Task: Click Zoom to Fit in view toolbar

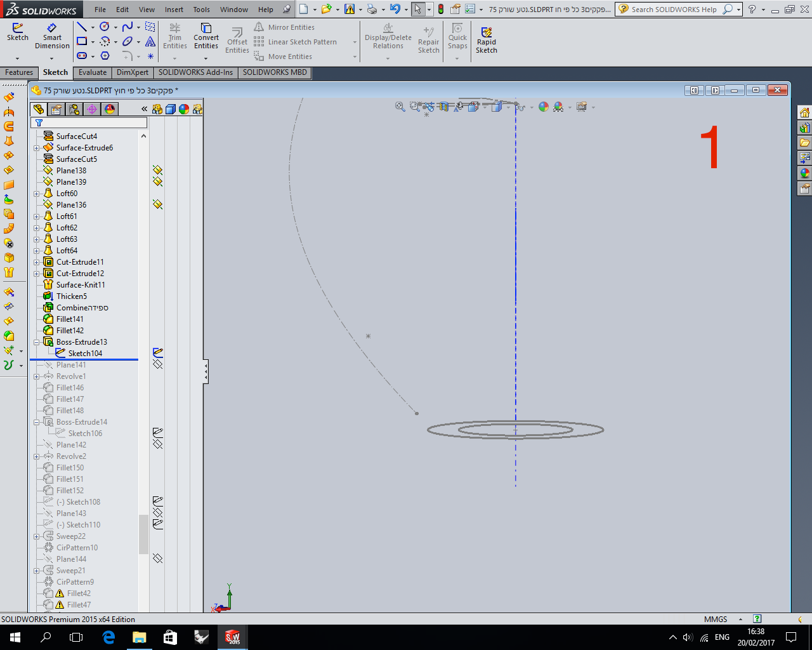Action: point(400,107)
